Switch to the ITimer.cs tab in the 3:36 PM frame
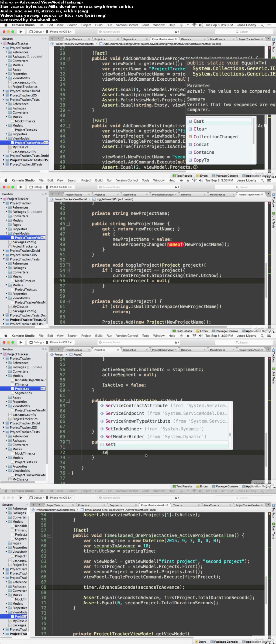The height and width of the screenshot is (644, 276). pyautogui.click(x=186, y=194)
